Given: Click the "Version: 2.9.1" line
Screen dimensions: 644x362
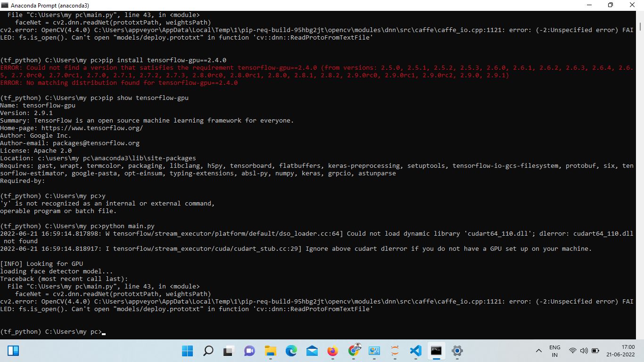Looking at the screenshot, I should point(26,113).
